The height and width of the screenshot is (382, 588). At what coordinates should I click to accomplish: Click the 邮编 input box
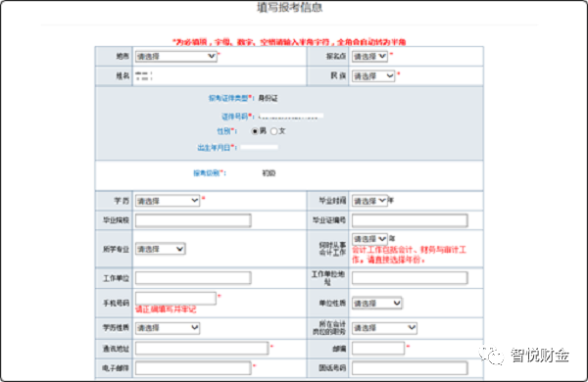(x=378, y=349)
